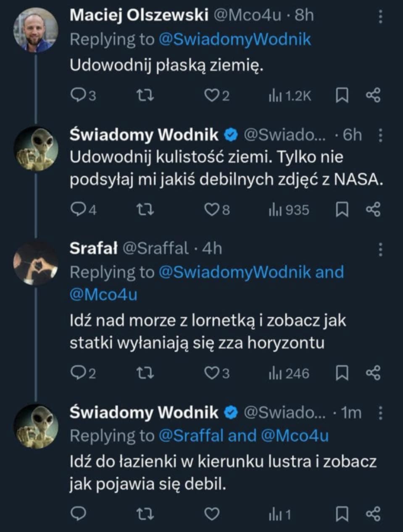Open more options on Maciej Olszewski's tweet
This screenshot has height=532, width=403.
point(380,16)
